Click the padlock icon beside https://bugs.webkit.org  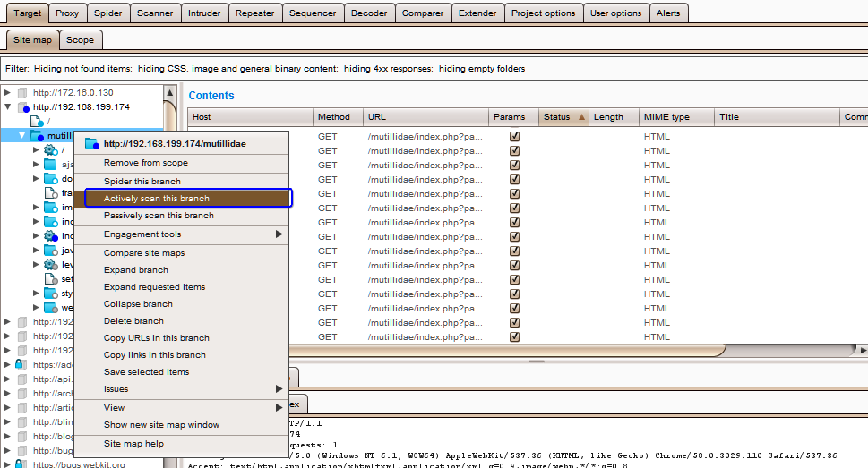pos(21,464)
